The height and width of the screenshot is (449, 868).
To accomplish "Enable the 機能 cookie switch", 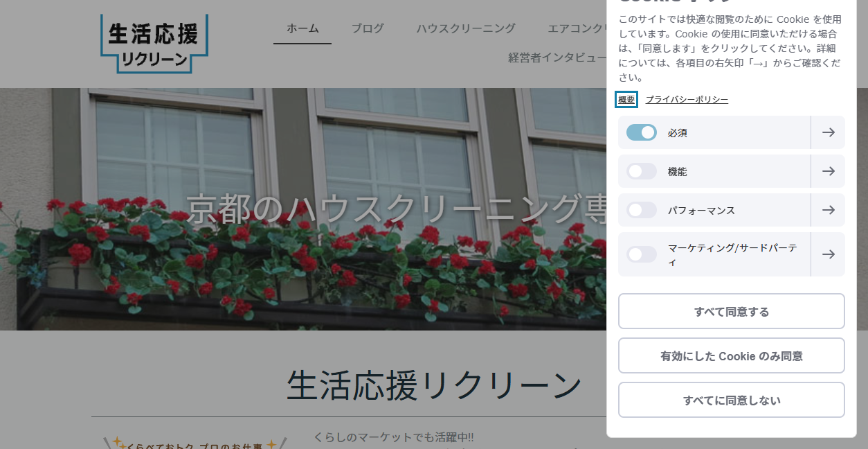I will click(x=641, y=171).
